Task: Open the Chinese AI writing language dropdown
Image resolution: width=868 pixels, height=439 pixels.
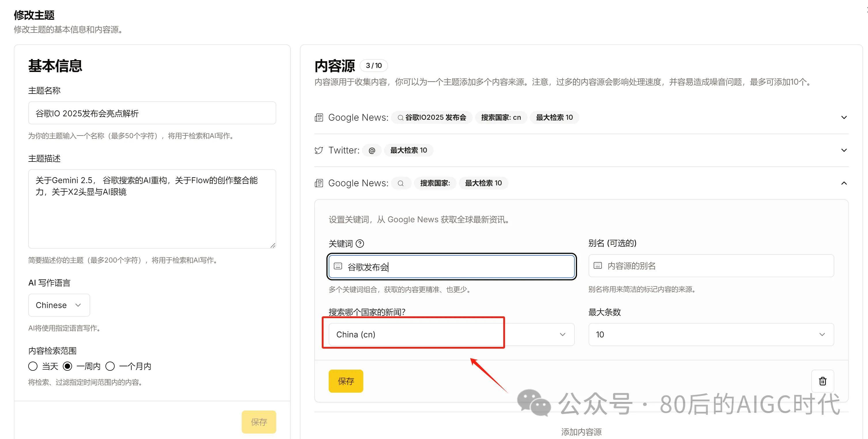Action: click(59, 305)
